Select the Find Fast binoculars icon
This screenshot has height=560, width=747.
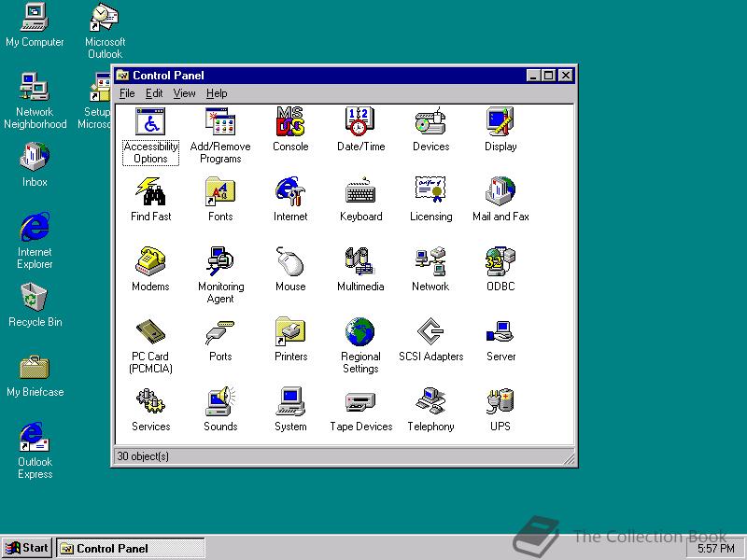[150, 200]
